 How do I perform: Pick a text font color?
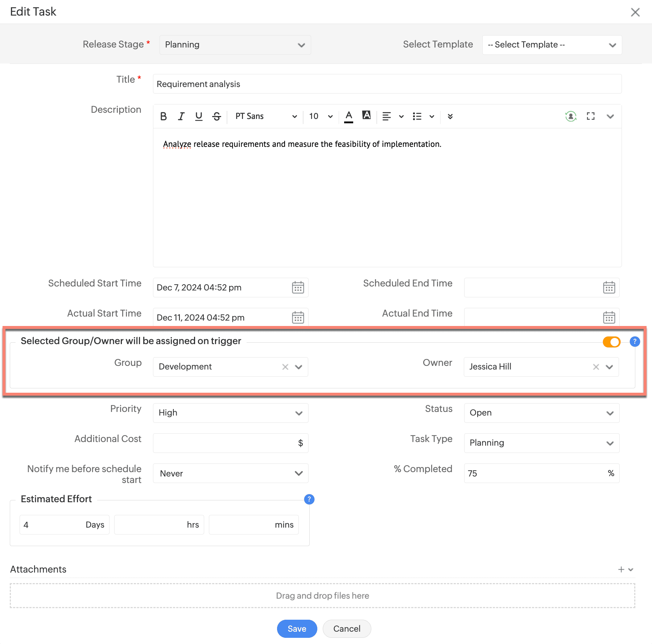(x=348, y=116)
